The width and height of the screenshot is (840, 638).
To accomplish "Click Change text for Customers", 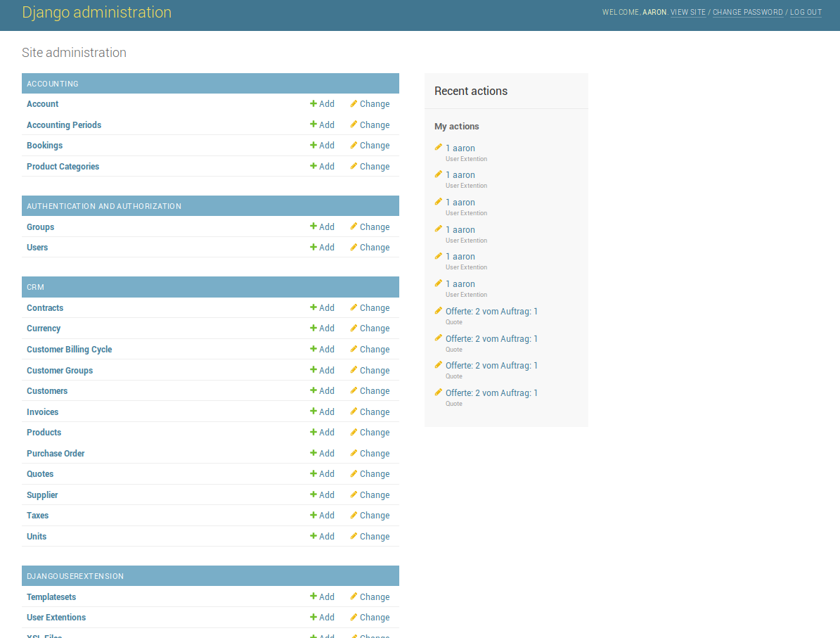I will point(375,391).
